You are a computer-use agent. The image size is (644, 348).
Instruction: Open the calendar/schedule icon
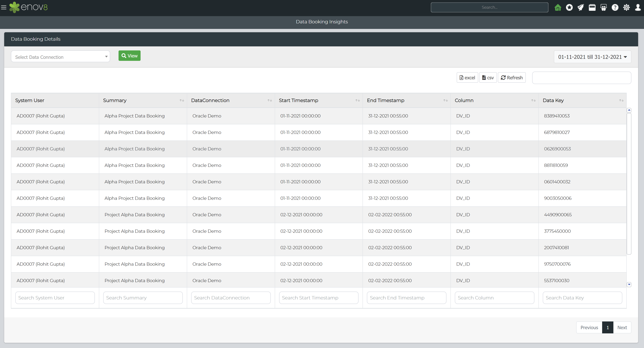point(593,7)
